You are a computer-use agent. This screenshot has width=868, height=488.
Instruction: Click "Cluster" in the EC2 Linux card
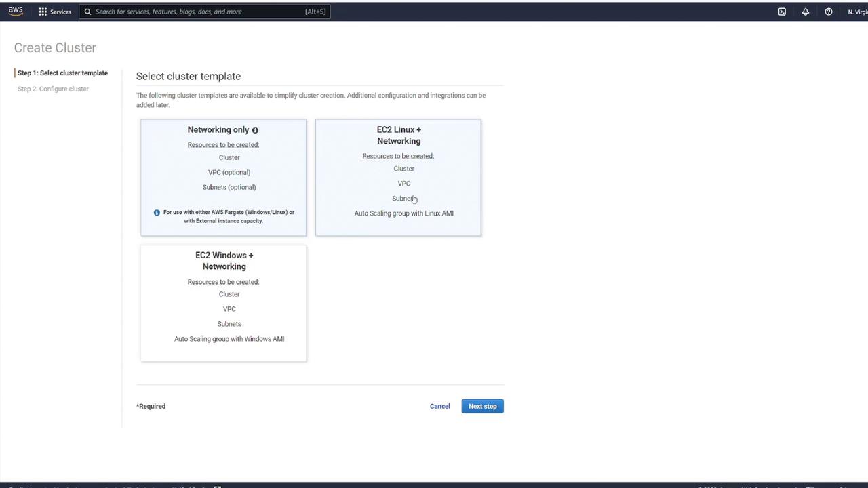tap(404, 169)
